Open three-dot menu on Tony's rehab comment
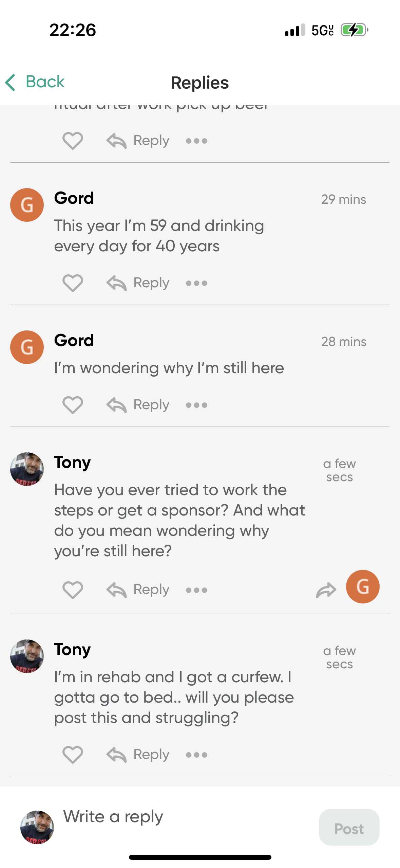Screen dimensions: 400x868 [x=196, y=755]
